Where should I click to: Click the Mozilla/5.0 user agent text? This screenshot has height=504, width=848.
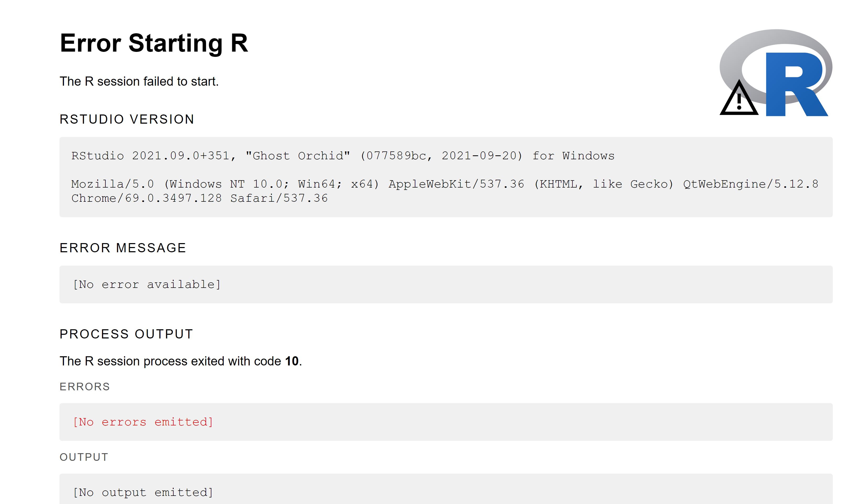[x=444, y=184]
